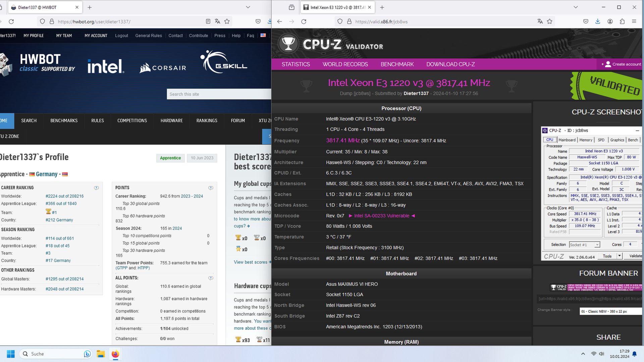The width and height of the screenshot is (644, 362).
Task: Open General Rules link on HWBOT
Action: (x=149, y=36)
